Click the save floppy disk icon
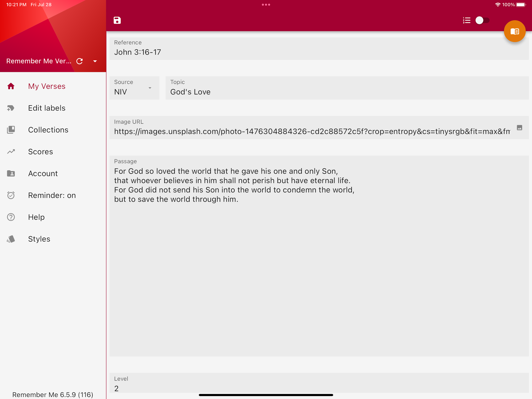This screenshot has height=399, width=532. click(117, 20)
